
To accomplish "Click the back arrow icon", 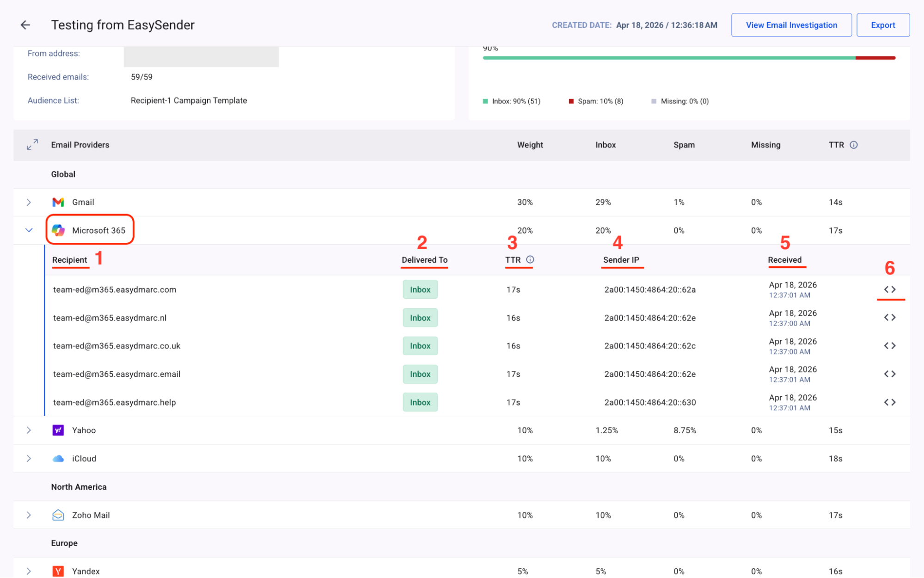I will [x=25, y=25].
